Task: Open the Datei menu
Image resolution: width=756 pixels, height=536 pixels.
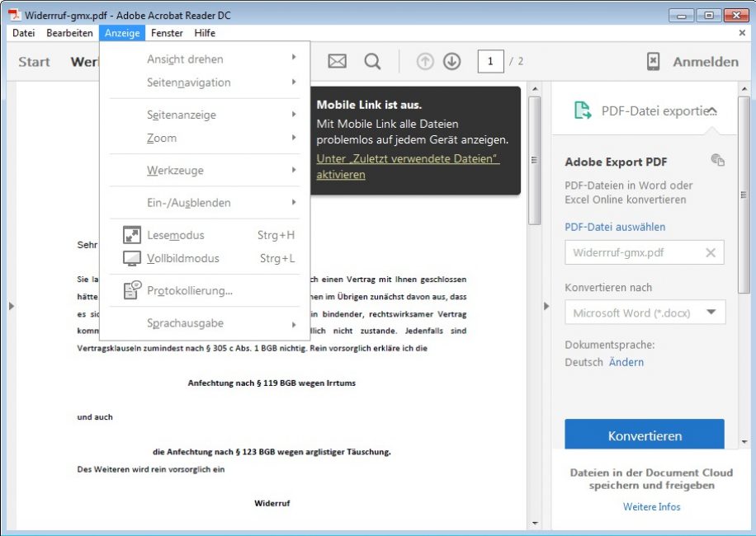Action: [x=24, y=33]
